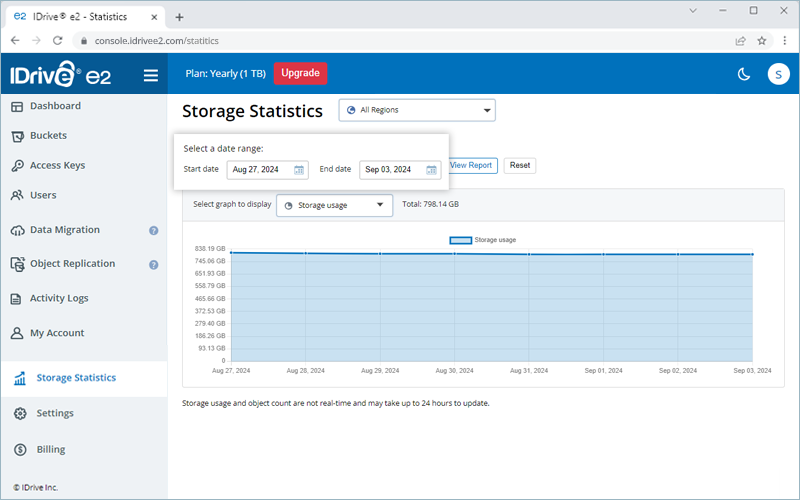800x500 pixels.
Task: Open calendar picker for End date
Action: point(431,170)
